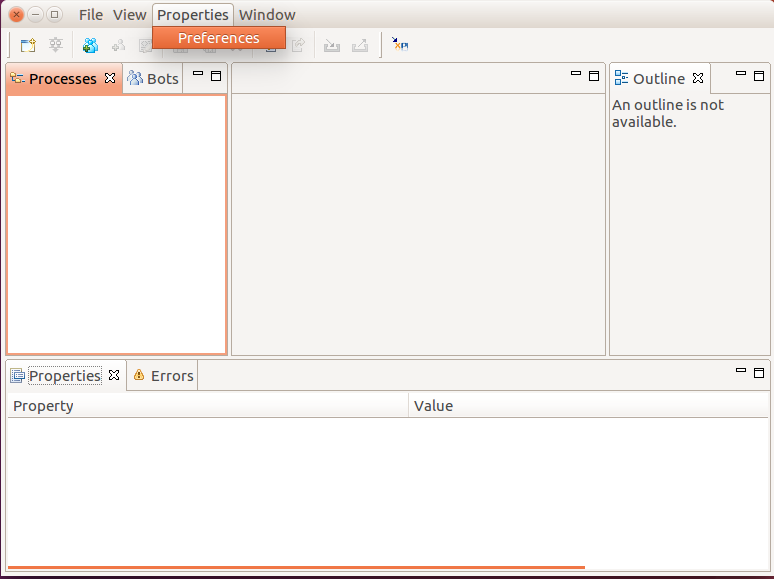Close the Processes view tab

110,78
